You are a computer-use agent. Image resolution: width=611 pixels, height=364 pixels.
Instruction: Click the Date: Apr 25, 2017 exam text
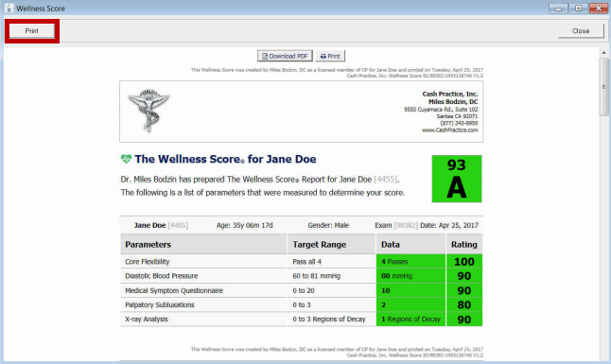[449, 225]
